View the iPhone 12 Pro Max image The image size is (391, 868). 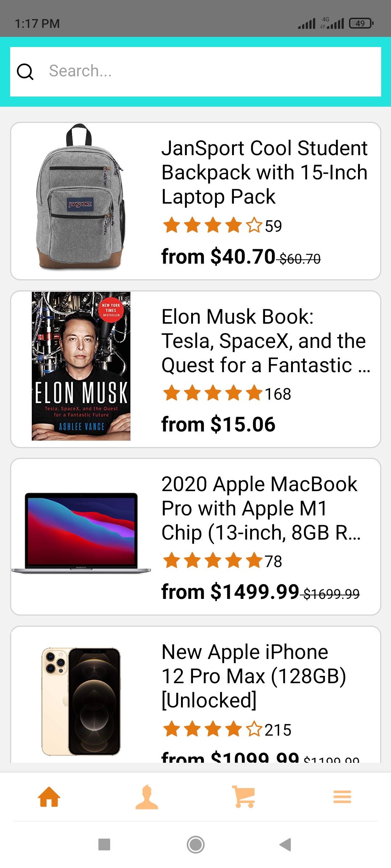tap(81, 701)
